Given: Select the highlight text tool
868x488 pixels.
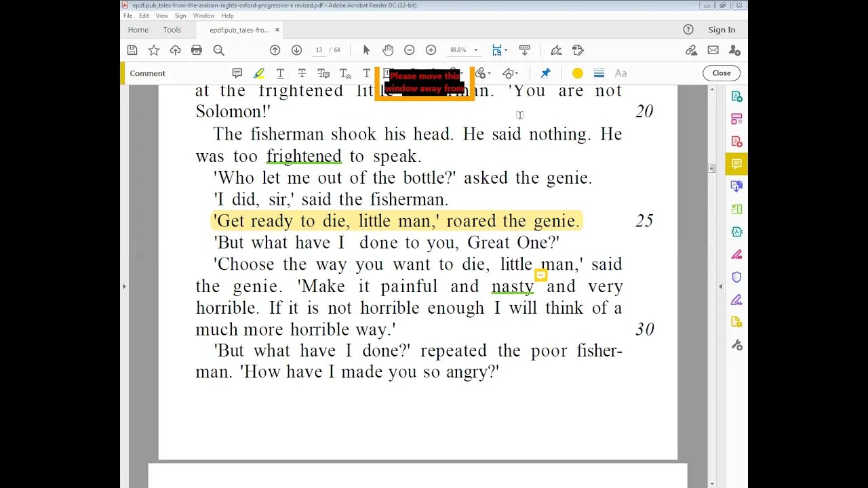Looking at the screenshot, I should (259, 73).
